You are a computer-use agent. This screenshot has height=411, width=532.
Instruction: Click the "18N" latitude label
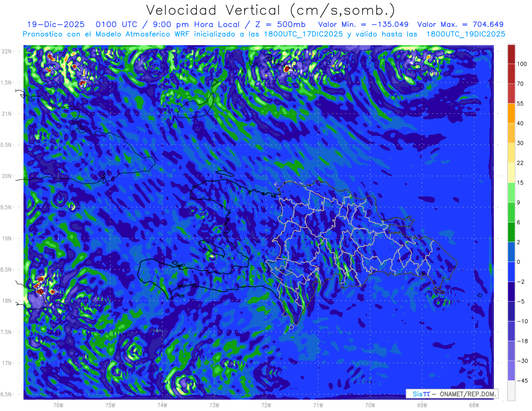click(7, 301)
